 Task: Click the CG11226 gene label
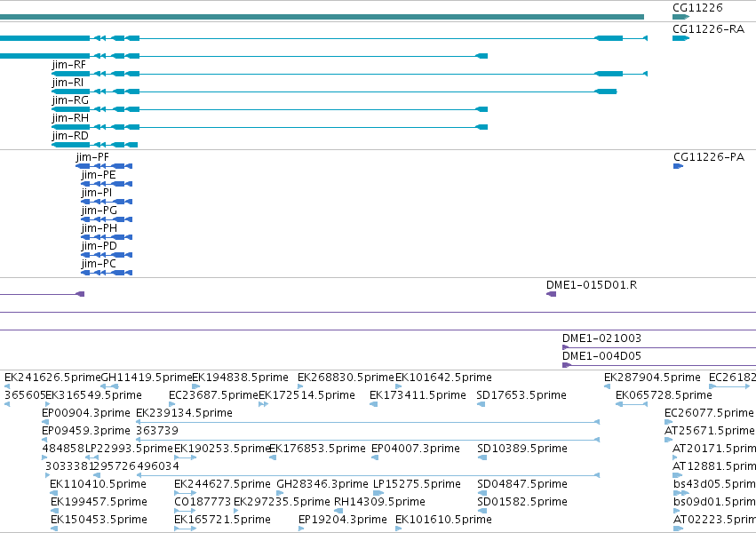[697, 8]
